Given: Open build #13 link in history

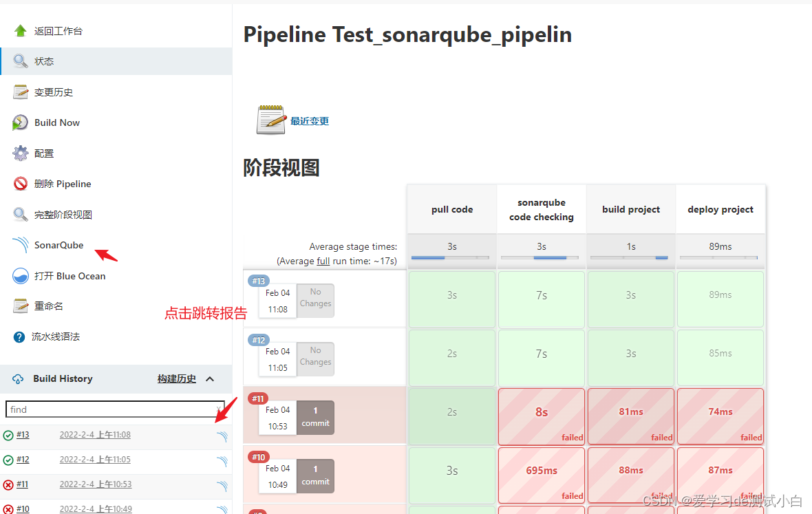Looking at the screenshot, I should click(x=23, y=435).
